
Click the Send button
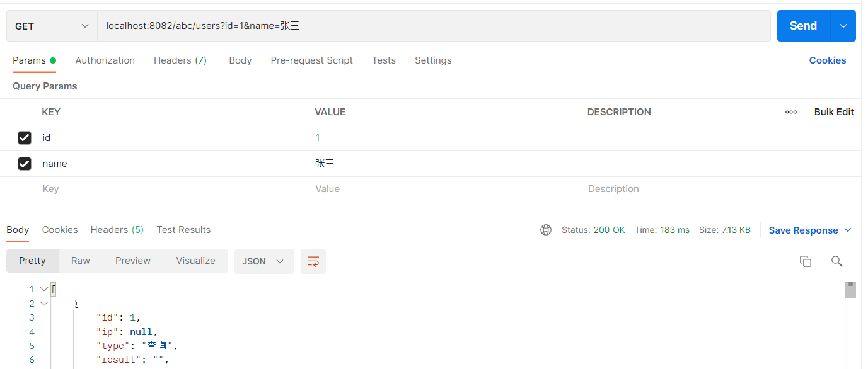(804, 26)
